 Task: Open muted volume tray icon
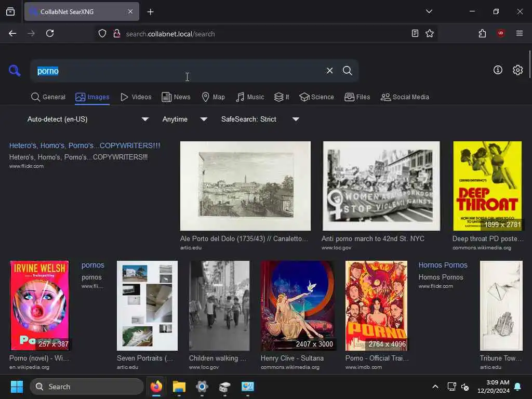(465, 387)
